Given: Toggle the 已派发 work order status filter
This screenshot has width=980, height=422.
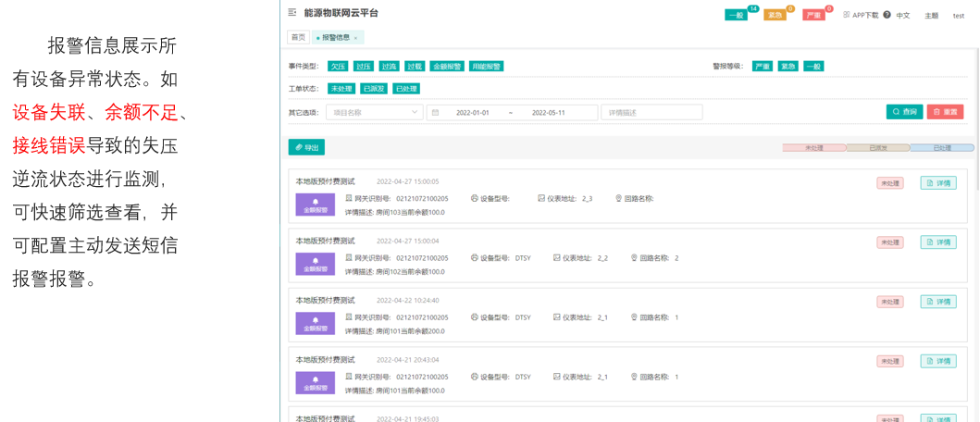Looking at the screenshot, I should click(x=374, y=89).
